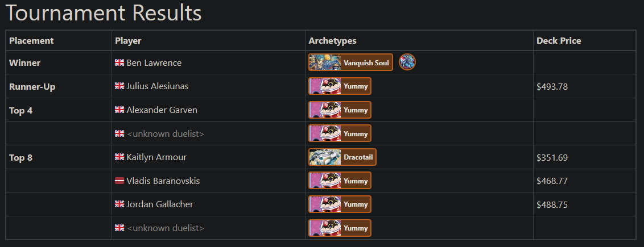Select Kaitlyn Armour's Dracotail archetype badge
Screen dimensions: 644x247
(342, 157)
